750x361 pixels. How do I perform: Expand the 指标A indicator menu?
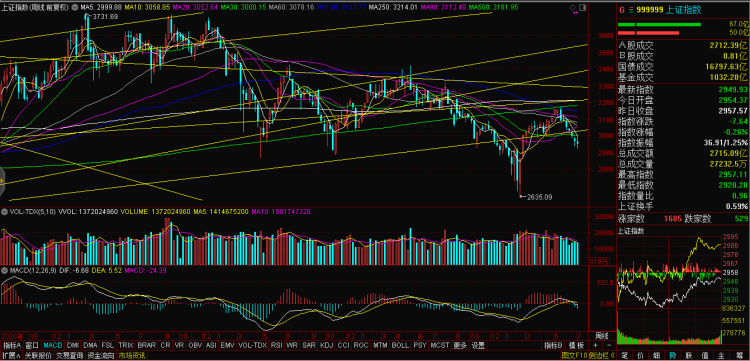tap(11, 345)
